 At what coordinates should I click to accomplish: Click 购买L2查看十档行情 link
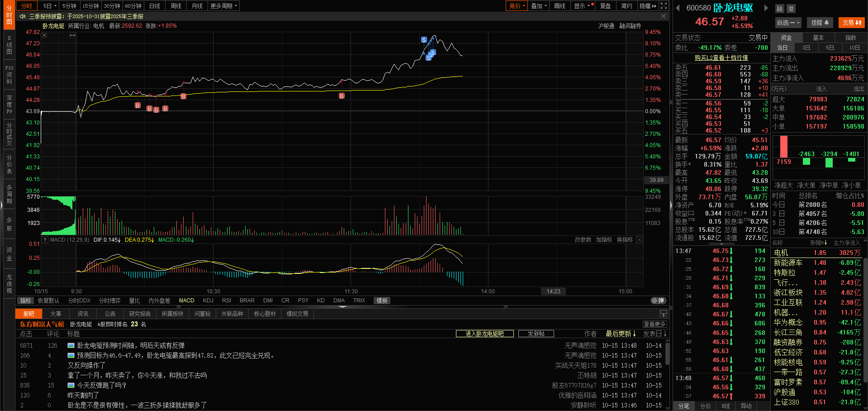click(x=721, y=57)
